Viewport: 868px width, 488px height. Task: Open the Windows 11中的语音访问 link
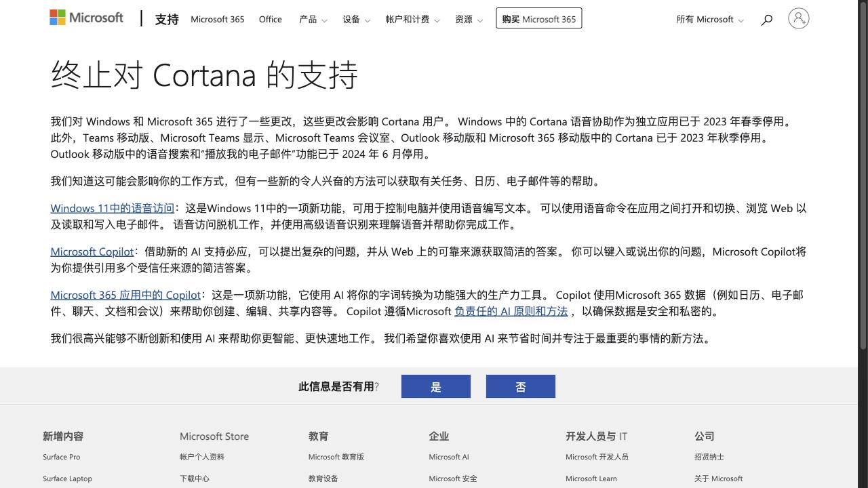(x=113, y=209)
